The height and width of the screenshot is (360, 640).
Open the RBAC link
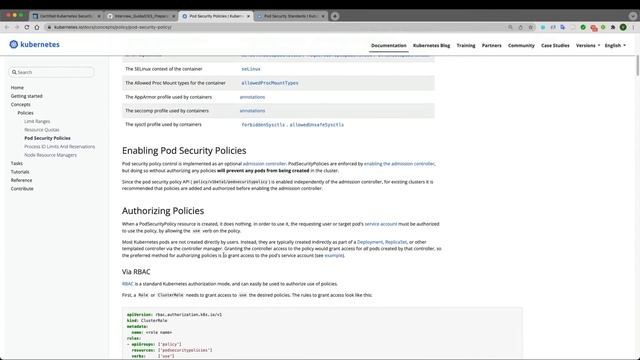click(x=128, y=284)
